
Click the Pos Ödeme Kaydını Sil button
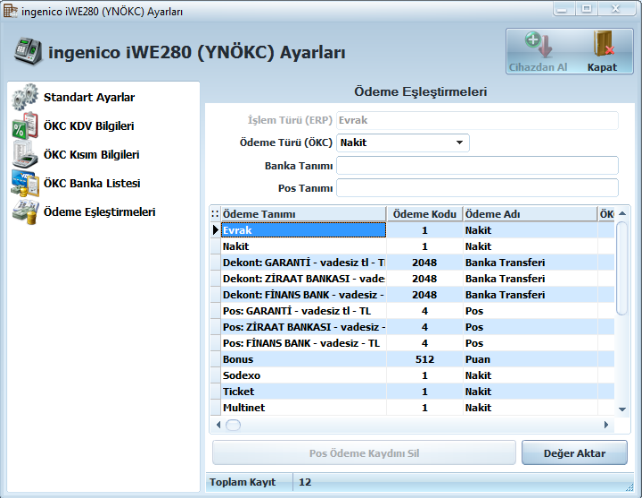(x=364, y=453)
